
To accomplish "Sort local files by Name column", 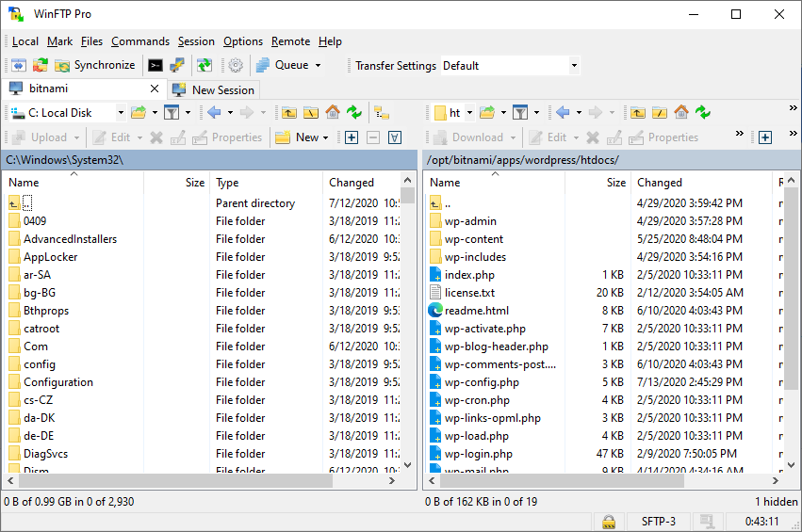I will 74,183.
